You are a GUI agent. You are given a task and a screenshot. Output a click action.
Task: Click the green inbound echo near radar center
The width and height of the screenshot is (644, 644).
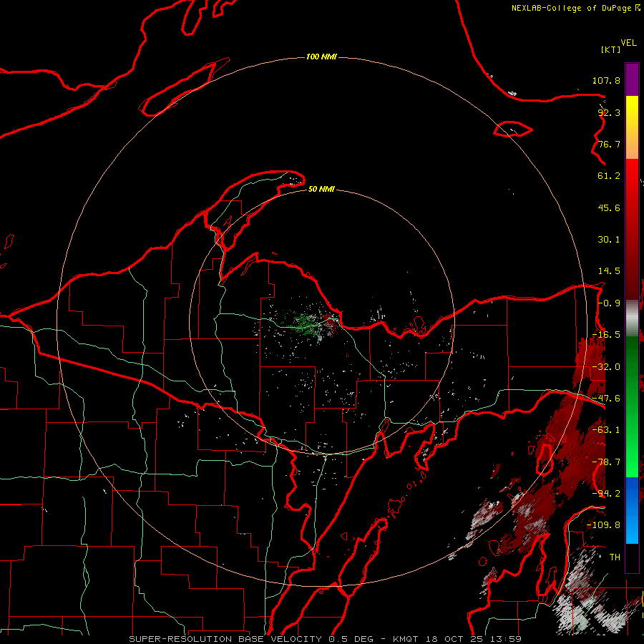tap(303, 321)
